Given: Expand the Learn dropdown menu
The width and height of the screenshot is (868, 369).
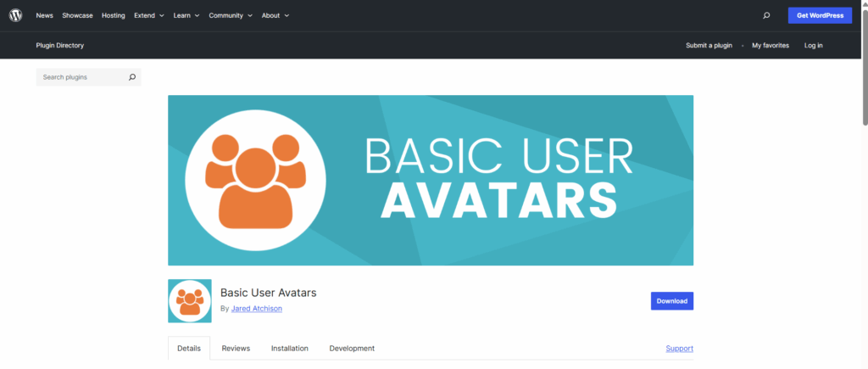Looking at the screenshot, I should pos(186,15).
